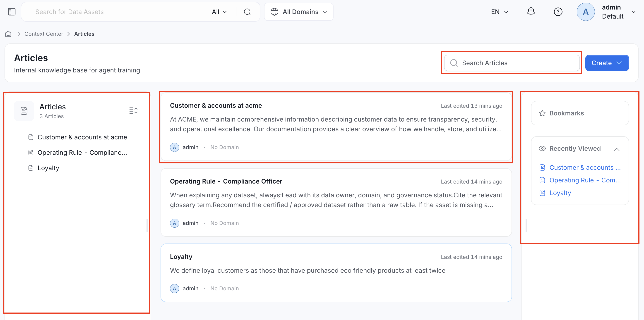Click the Bookmarks star icon
The width and height of the screenshot is (644, 320).
coord(542,113)
